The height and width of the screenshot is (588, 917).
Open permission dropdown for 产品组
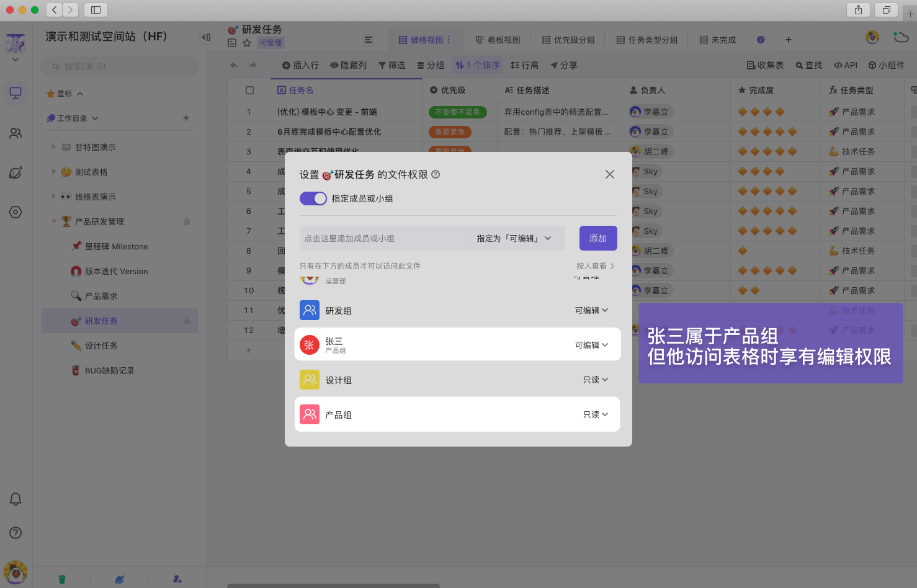tap(596, 414)
